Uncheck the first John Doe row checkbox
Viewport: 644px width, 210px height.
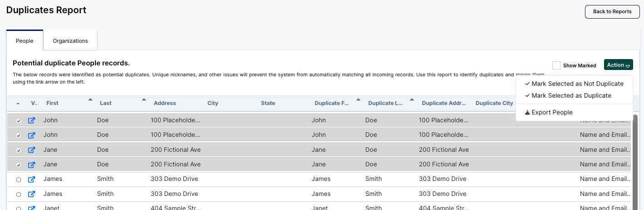(19, 121)
